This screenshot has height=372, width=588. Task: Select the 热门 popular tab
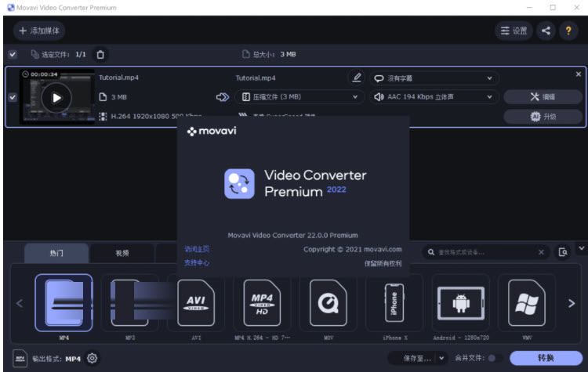(x=56, y=253)
